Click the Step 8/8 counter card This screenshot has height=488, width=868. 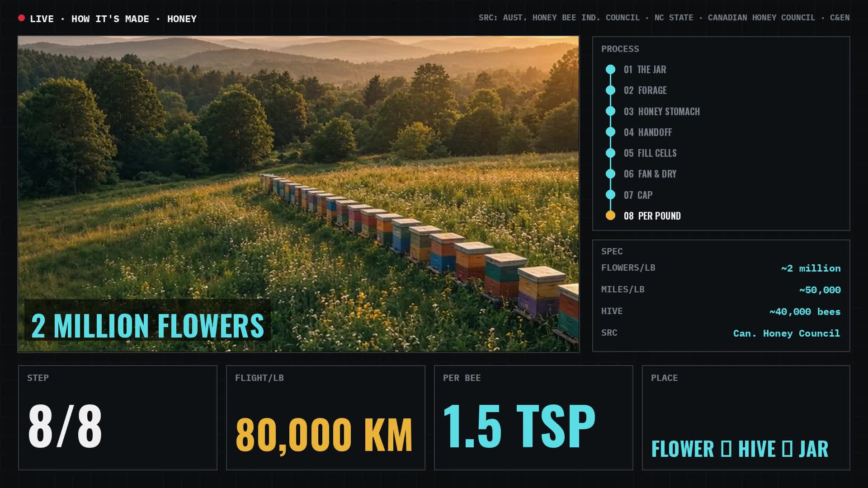pos(118,418)
